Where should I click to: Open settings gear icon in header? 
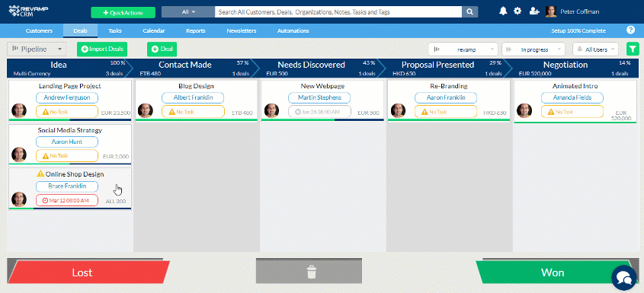pos(517,11)
